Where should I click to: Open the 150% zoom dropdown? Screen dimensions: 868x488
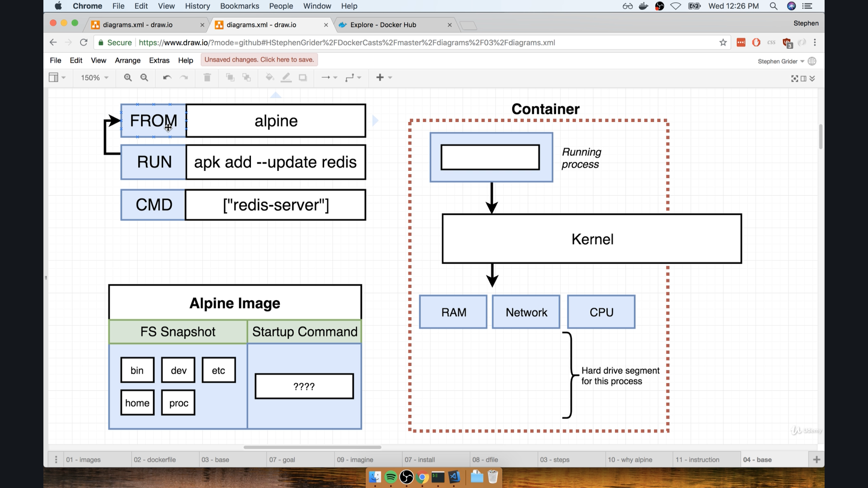click(94, 77)
